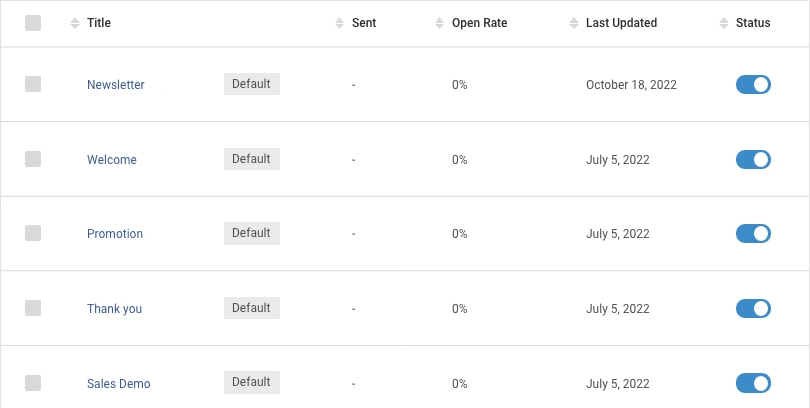Click the Sales Demo title link

(119, 384)
